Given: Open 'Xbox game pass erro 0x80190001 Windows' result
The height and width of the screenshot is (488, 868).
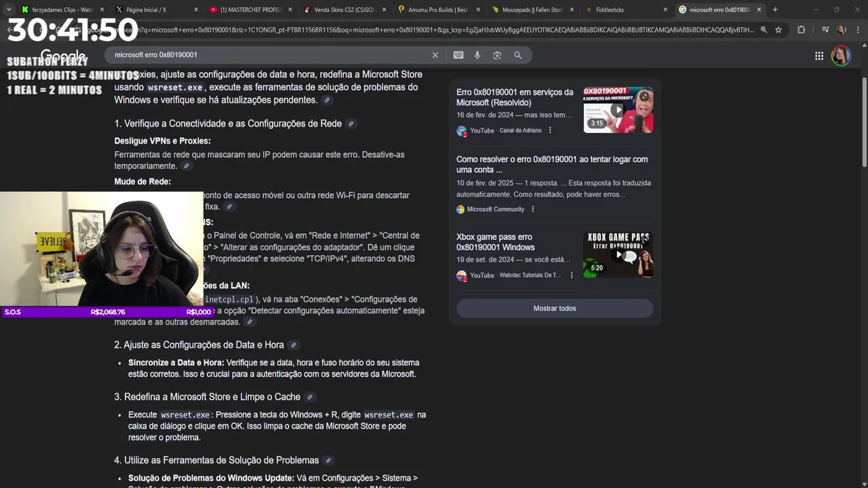Looking at the screenshot, I should tap(495, 243).
